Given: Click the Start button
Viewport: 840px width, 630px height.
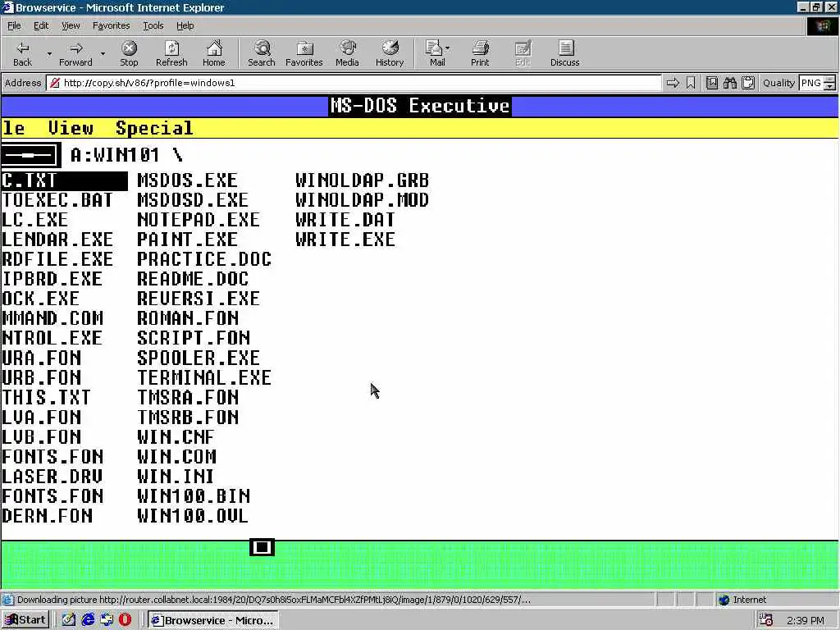Looking at the screenshot, I should click(25, 620).
